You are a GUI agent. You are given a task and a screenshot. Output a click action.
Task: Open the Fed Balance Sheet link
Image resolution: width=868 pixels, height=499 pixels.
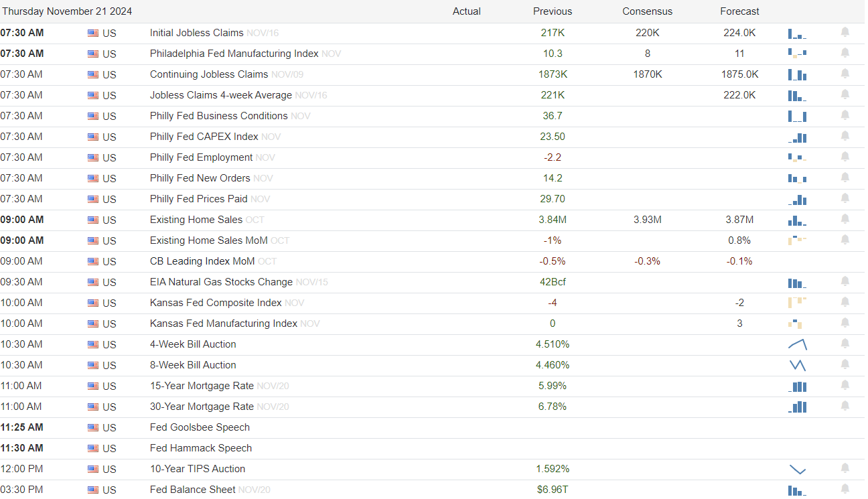[x=193, y=490]
